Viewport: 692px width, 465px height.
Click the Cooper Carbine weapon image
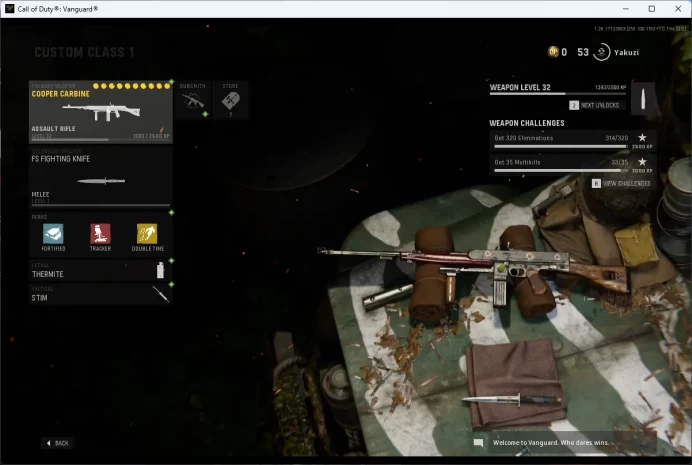pos(101,111)
